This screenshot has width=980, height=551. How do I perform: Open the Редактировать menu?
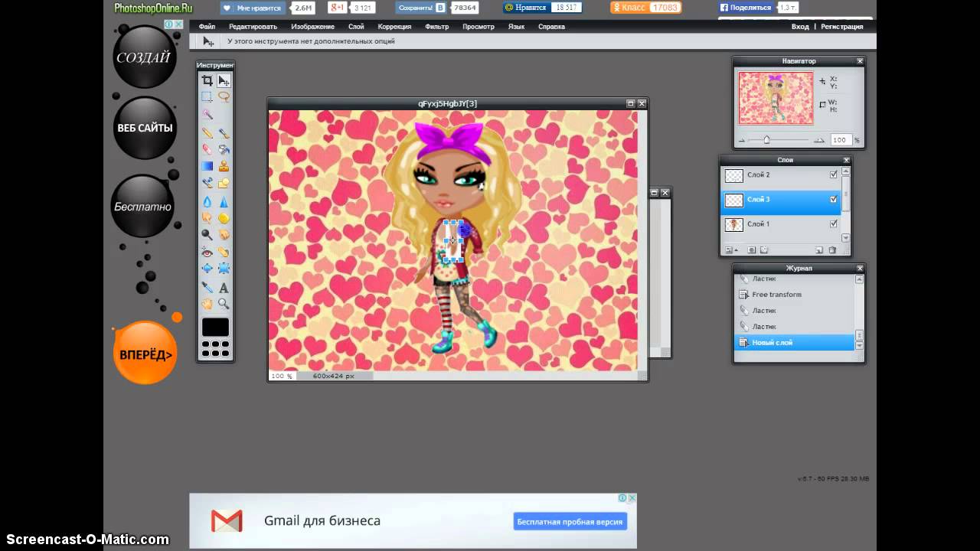pos(253,27)
